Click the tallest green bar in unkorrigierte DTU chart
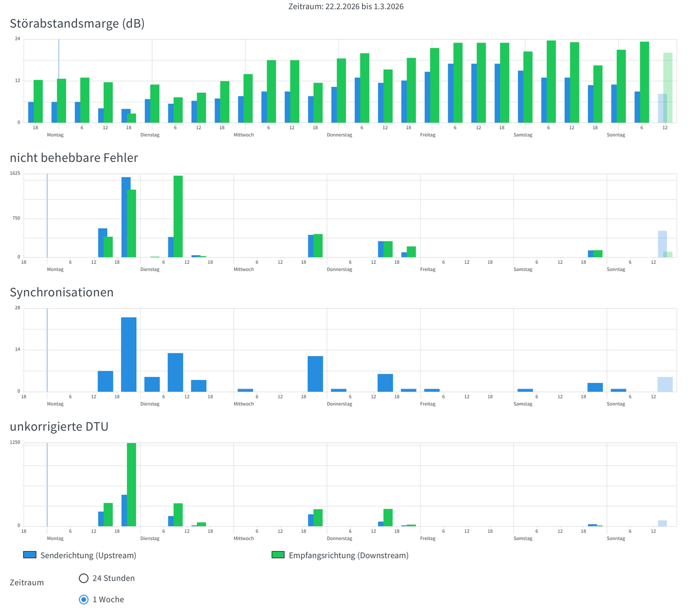 pos(131,484)
